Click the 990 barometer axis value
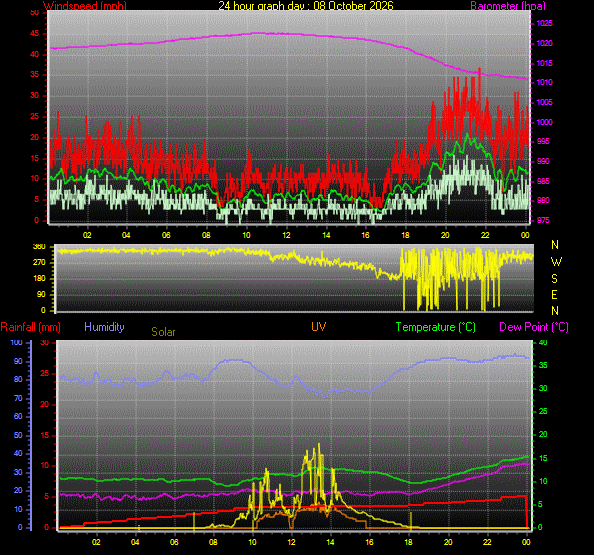 (x=543, y=161)
